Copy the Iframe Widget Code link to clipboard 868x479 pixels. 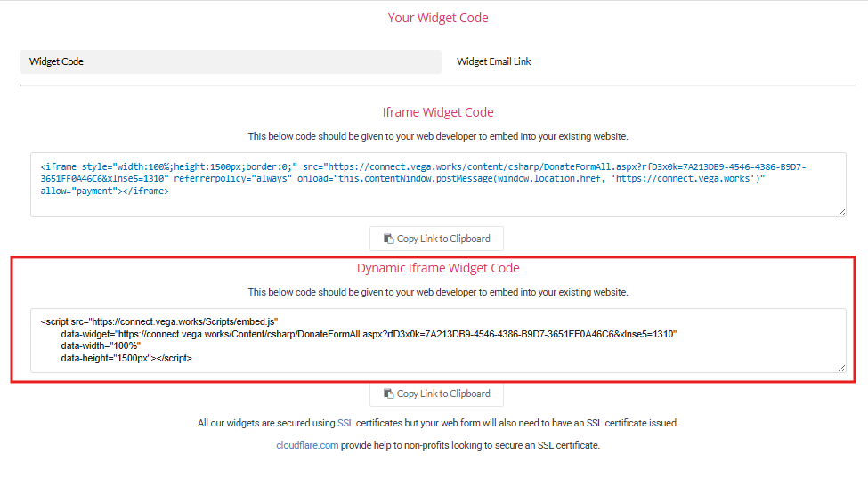click(x=437, y=239)
